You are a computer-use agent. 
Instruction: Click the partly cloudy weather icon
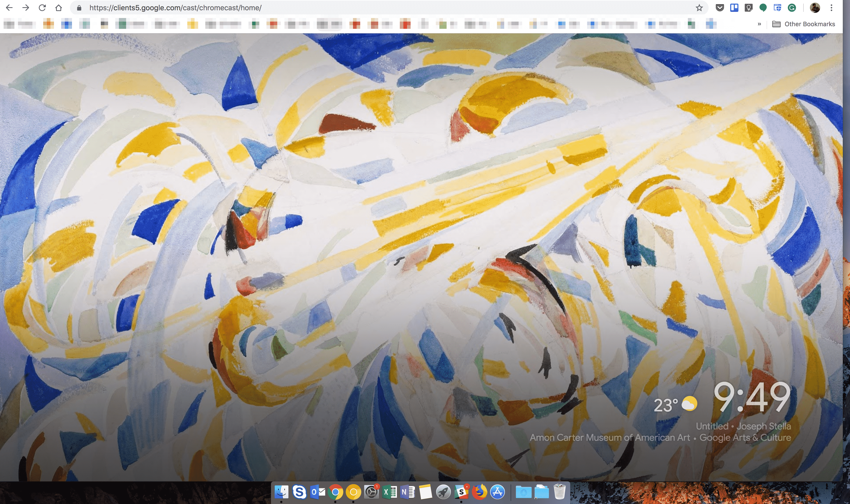(689, 403)
